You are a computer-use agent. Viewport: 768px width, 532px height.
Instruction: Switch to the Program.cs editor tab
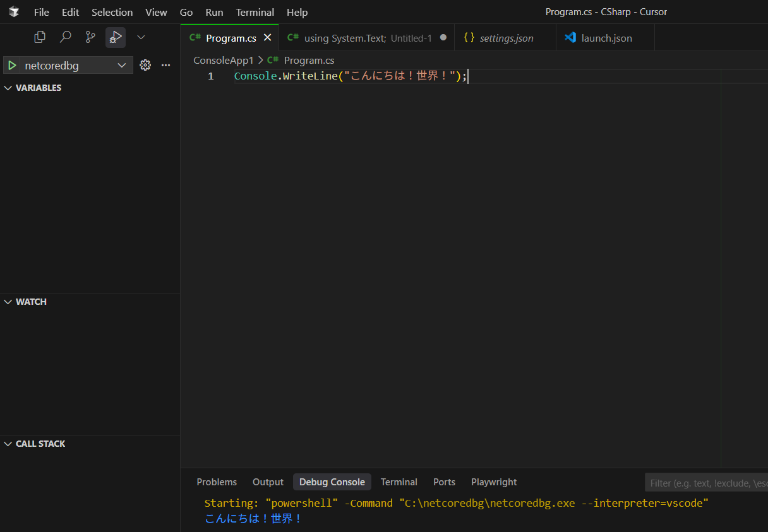(229, 38)
